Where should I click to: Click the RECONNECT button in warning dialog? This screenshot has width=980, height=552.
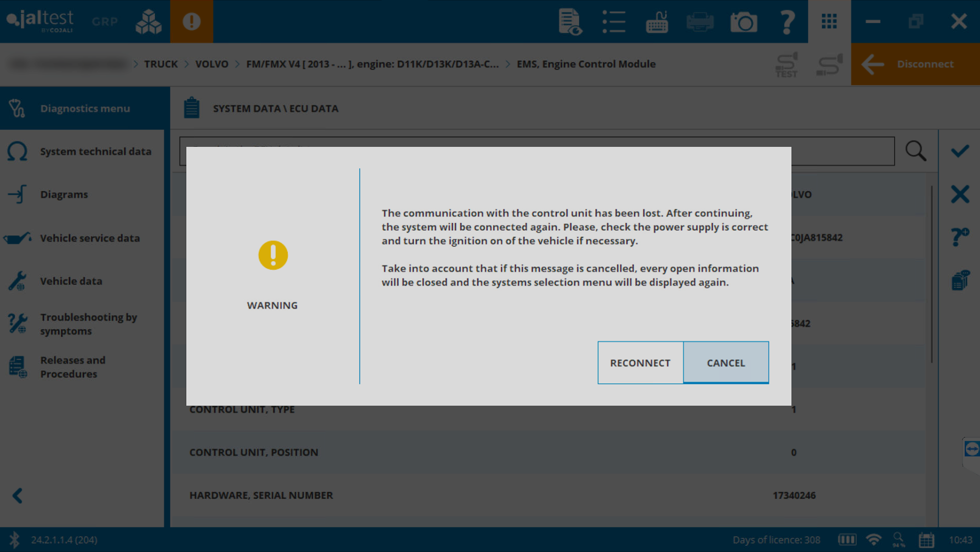pyautogui.click(x=640, y=363)
